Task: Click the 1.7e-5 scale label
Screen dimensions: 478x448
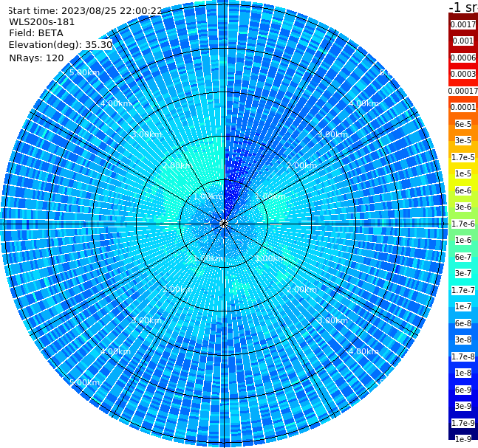Action: 463,157
